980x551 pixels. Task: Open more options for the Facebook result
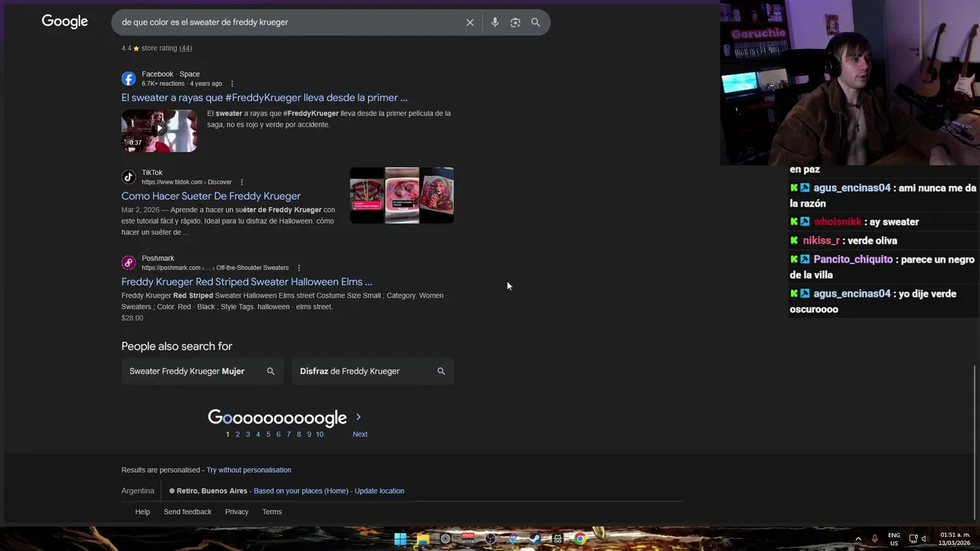point(232,84)
